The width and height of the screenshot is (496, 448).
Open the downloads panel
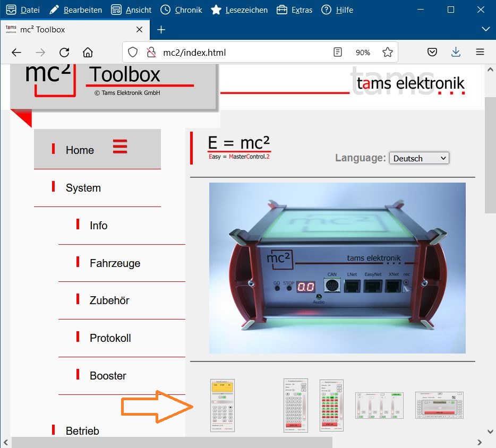click(456, 52)
